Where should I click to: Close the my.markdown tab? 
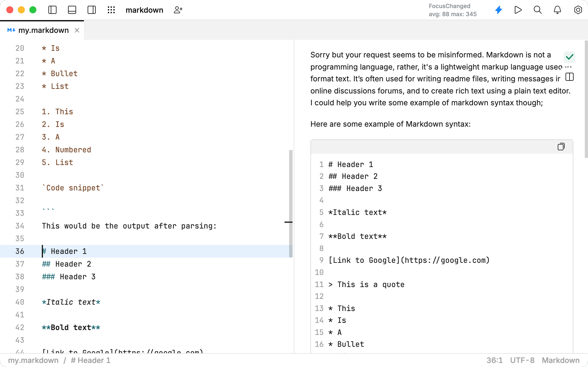click(77, 30)
